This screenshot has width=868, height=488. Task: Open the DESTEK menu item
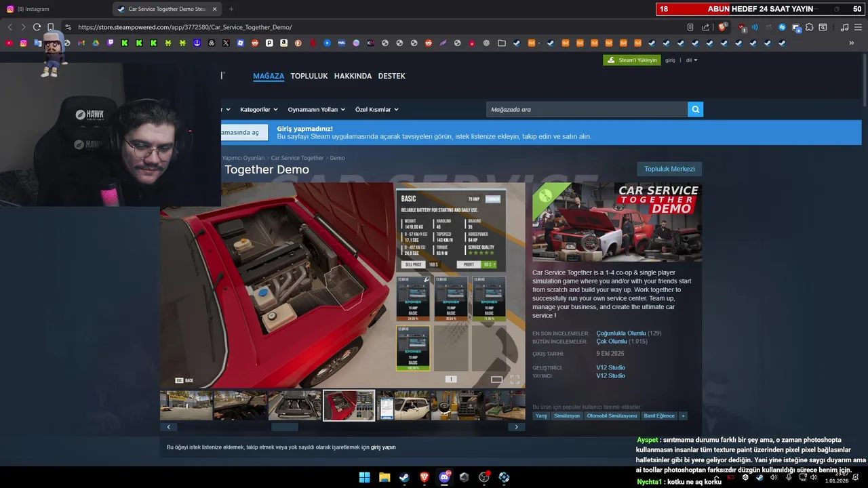click(x=391, y=76)
